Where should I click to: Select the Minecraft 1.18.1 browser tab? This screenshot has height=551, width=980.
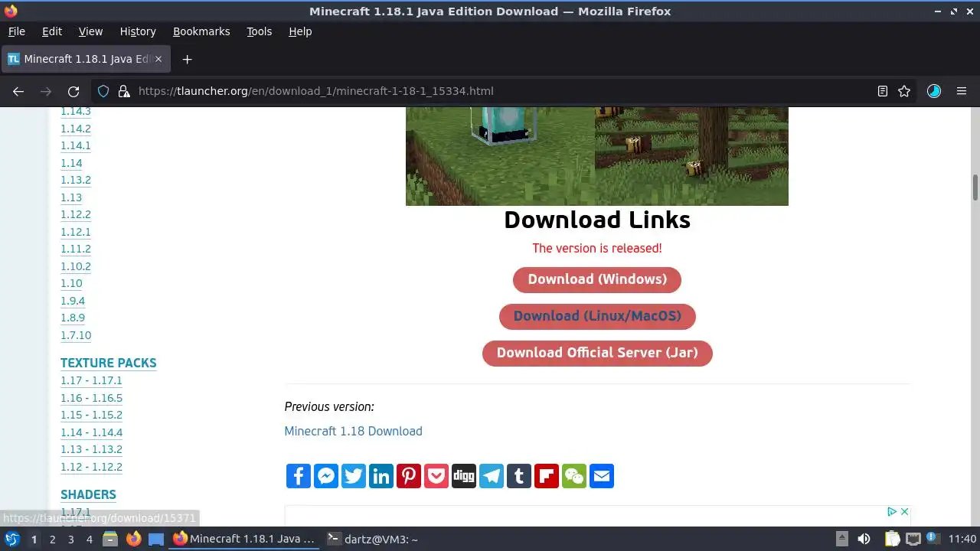87,59
